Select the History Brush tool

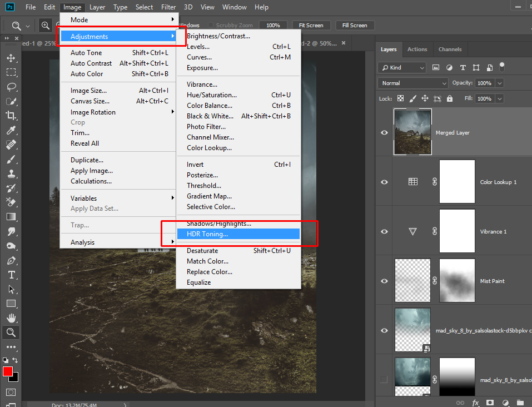11,188
